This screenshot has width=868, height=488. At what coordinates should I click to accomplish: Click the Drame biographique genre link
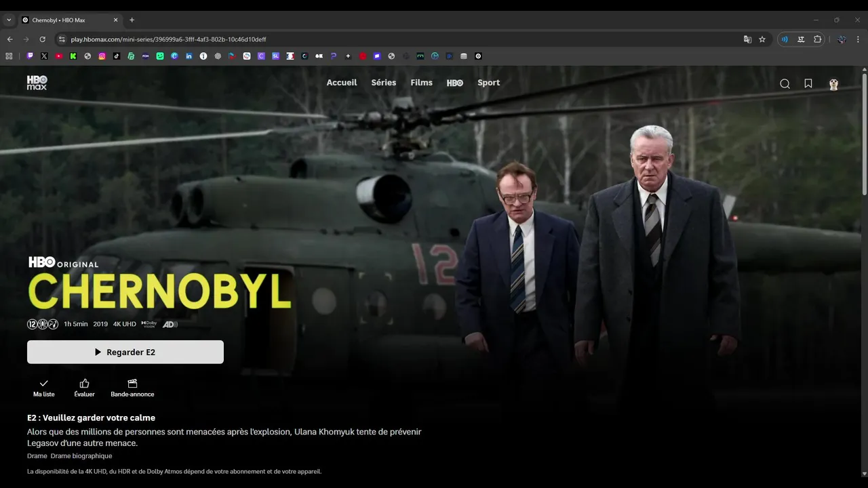pyautogui.click(x=81, y=455)
